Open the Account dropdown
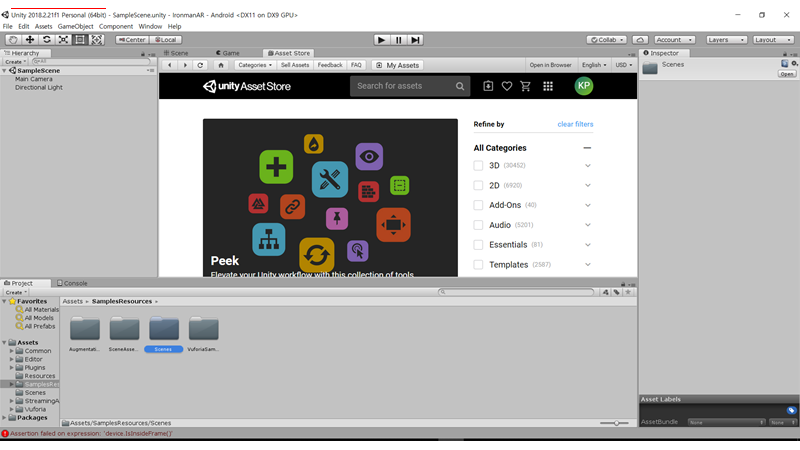 674,40
